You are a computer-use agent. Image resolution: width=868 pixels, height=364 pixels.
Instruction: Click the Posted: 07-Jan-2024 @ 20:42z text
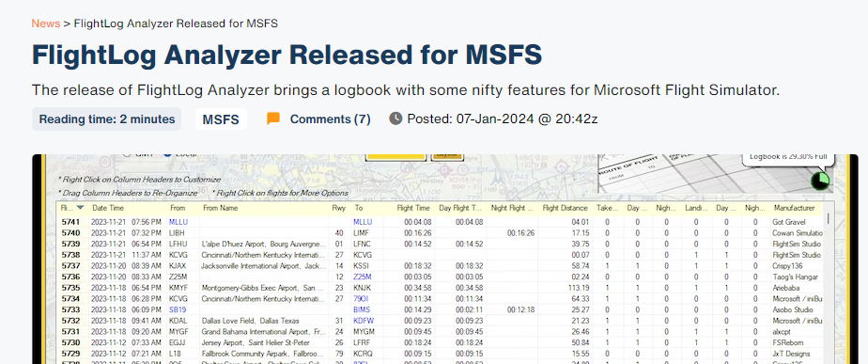tap(503, 119)
